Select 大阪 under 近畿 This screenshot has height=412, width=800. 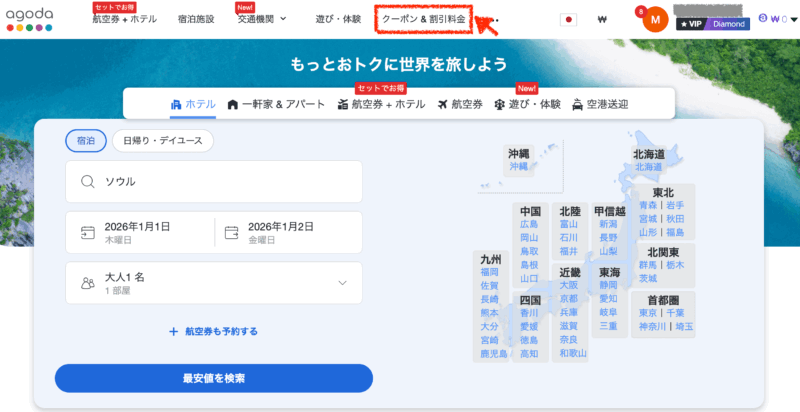568,285
